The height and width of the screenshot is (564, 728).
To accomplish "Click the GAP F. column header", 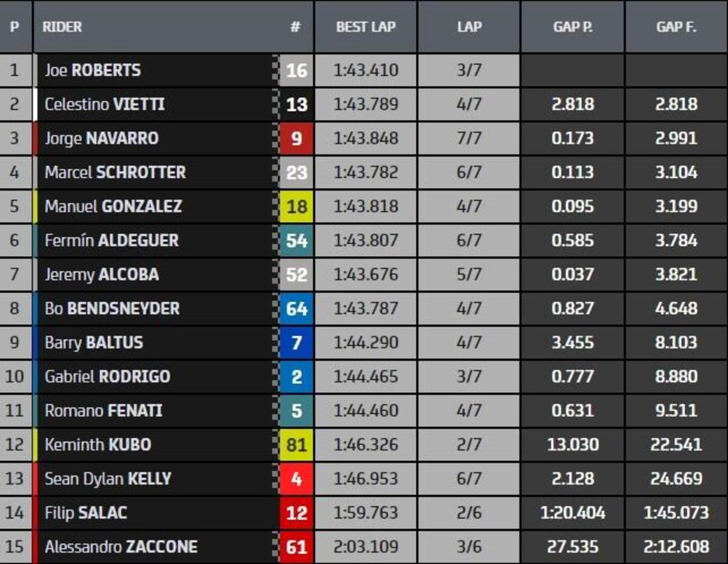I will [x=676, y=27].
